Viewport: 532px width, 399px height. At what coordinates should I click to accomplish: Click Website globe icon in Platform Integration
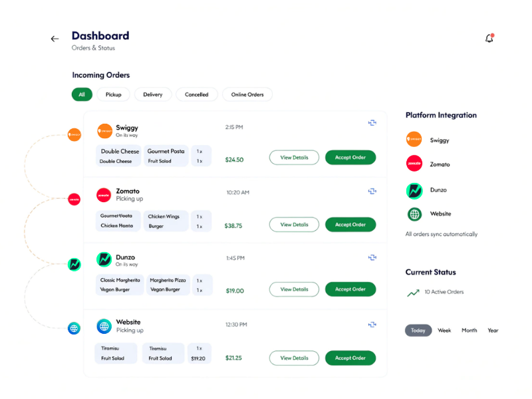tap(414, 214)
